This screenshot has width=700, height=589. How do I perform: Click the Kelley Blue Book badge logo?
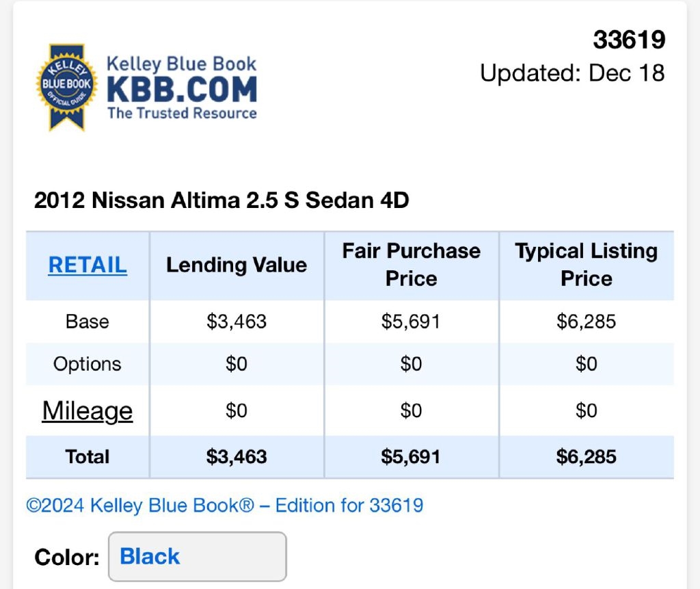click(x=66, y=87)
